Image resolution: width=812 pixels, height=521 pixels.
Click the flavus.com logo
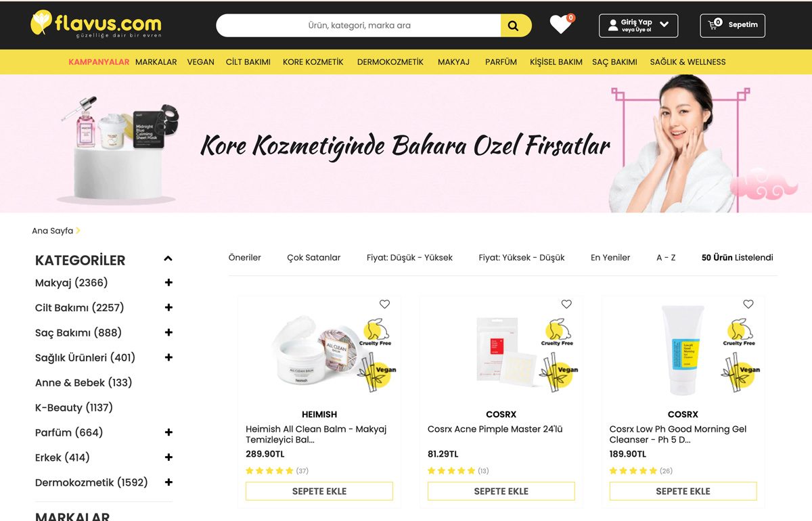click(x=96, y=24)
